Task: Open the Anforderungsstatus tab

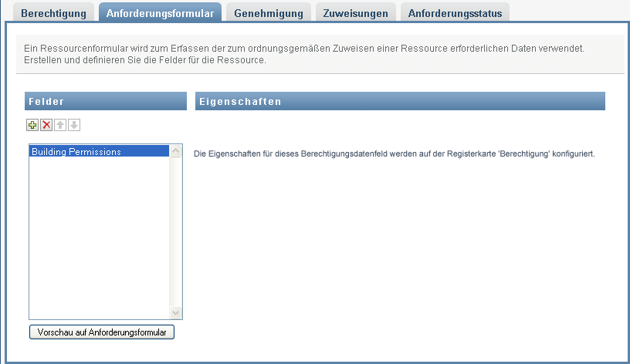Action: pos(455,13)
